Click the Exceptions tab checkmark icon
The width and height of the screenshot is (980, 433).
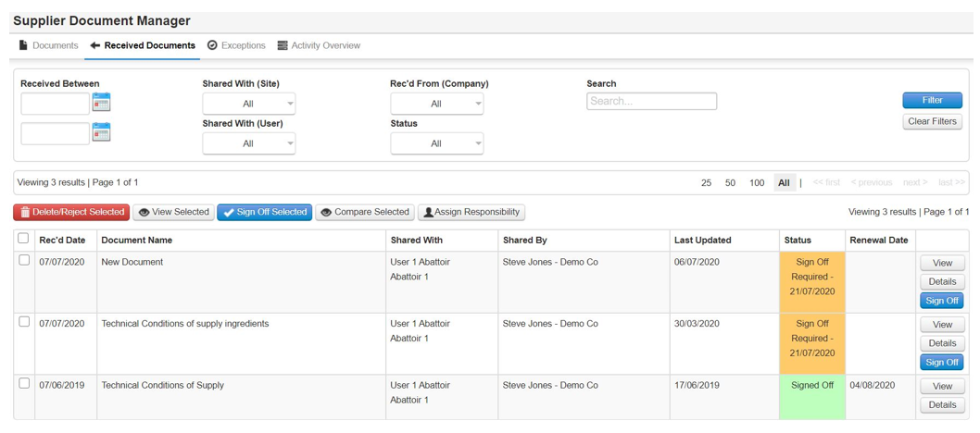click(212, 45)
